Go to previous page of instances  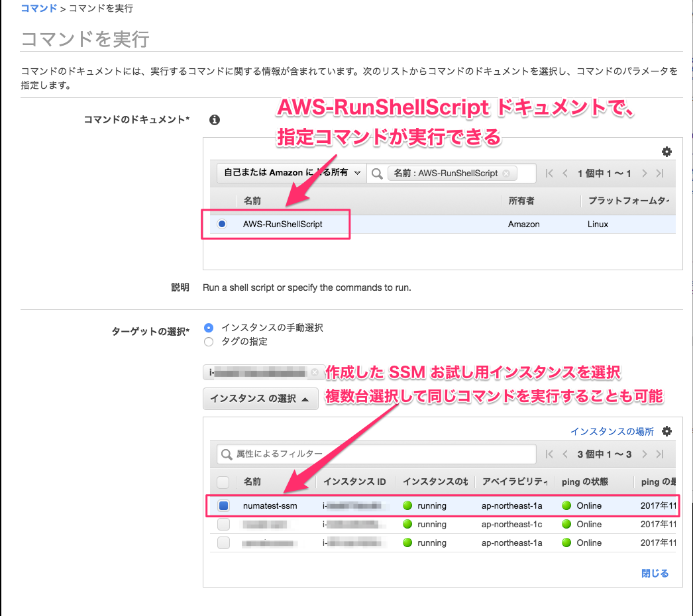coord(565,454)
